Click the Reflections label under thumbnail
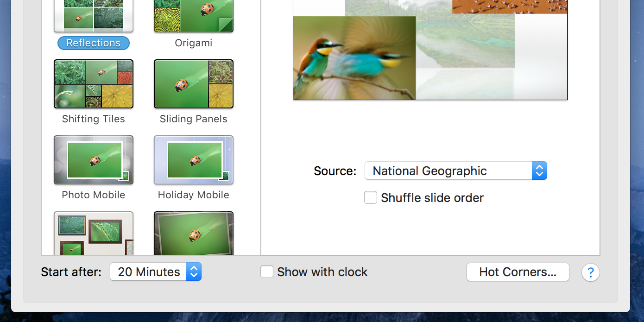 [94, 43]
